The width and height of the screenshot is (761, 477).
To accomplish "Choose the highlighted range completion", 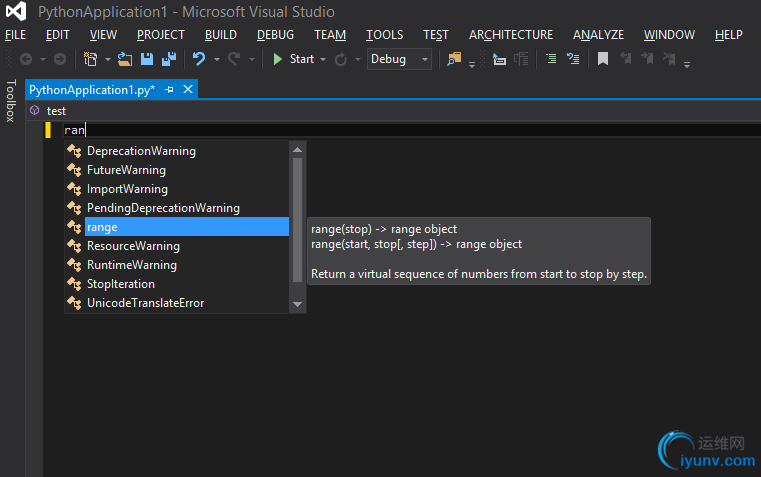I will 177,227.
